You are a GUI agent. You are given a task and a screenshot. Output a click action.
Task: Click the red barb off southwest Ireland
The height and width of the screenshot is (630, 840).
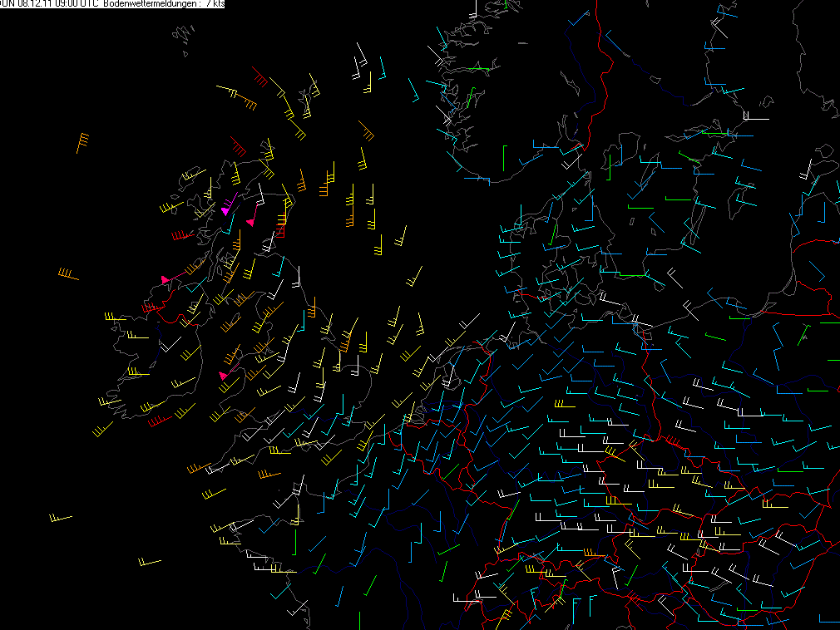click(160, 421)
